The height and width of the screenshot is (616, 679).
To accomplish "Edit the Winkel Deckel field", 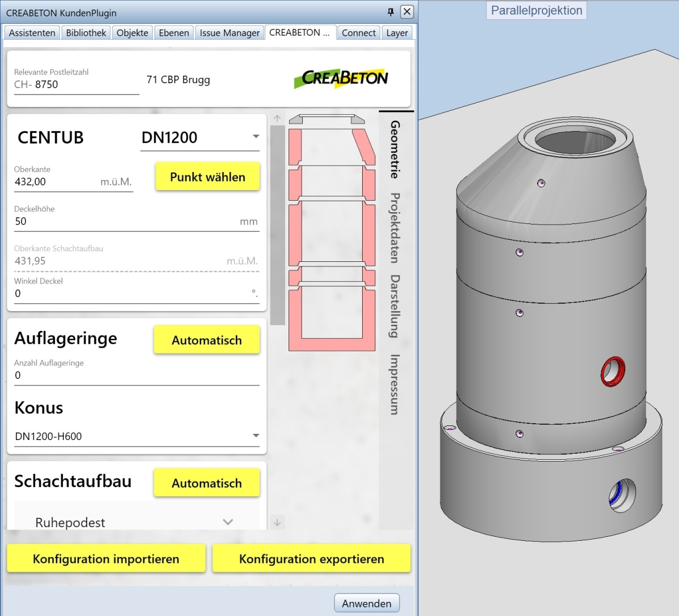I will click(136, 294).
